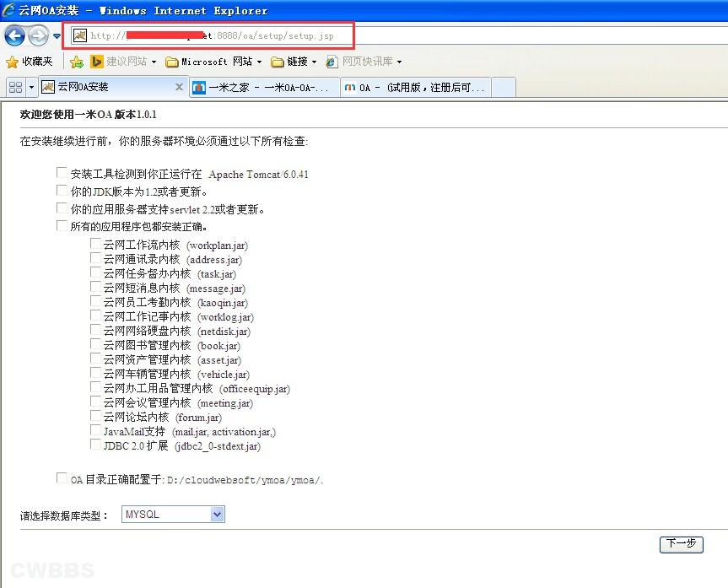Open the recent pages dropdown arrow
The width and height of the screenshot is (728, 588).
pos(57,35)
